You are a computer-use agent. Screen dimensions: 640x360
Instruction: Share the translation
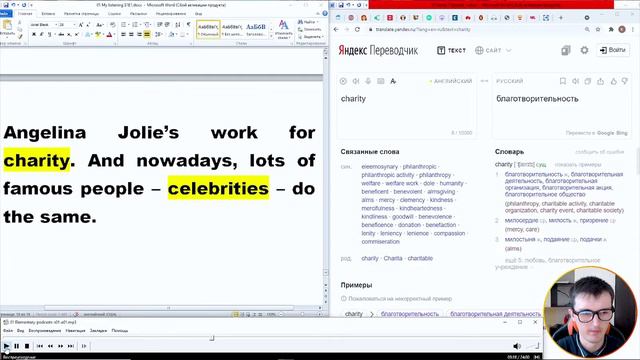[600, 81]
